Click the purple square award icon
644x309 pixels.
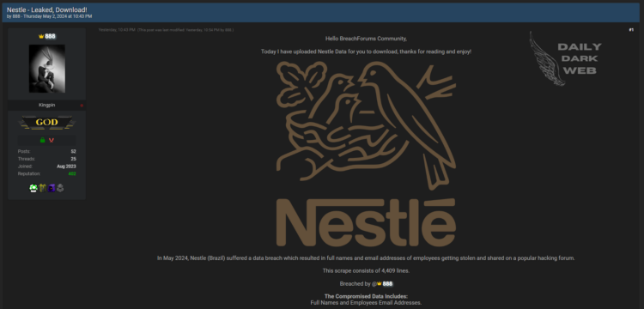(x=52, y=188)
